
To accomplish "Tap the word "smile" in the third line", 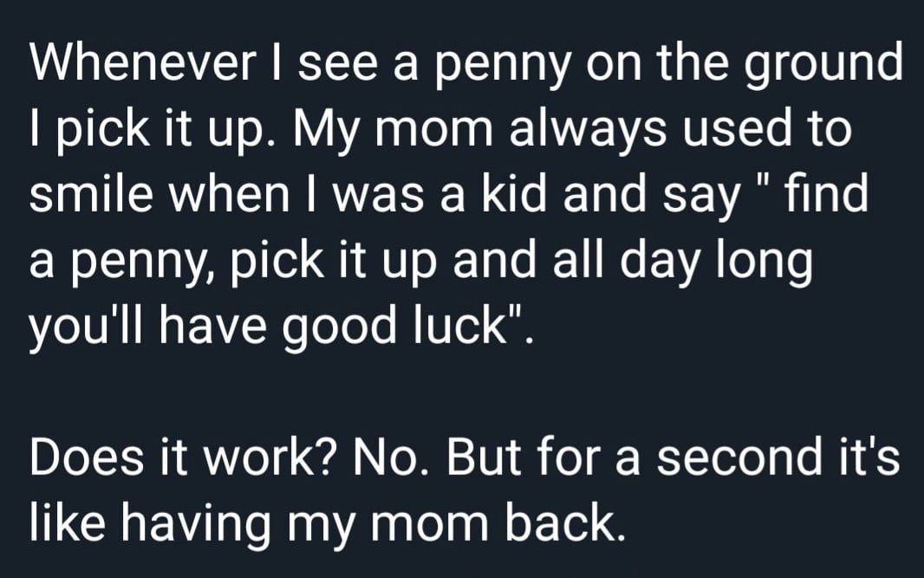I will (x=91, y=194).
